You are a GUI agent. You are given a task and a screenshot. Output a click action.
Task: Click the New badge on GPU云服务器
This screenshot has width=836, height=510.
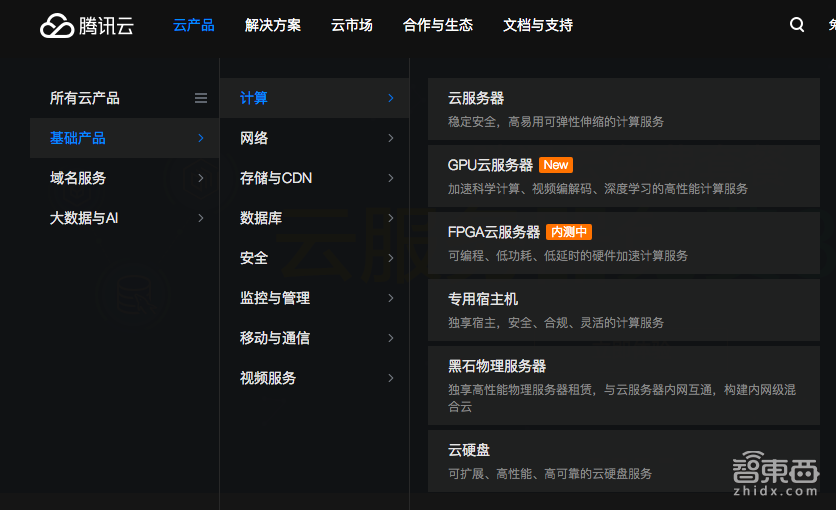coord(556,165)
